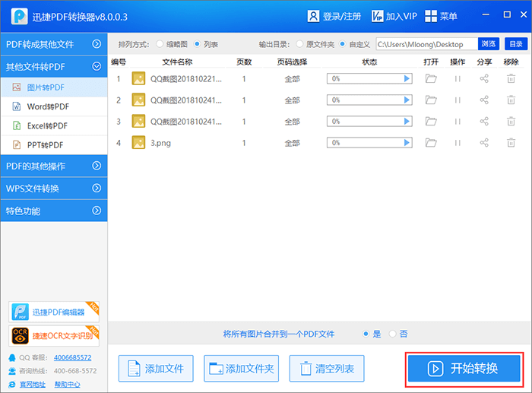Click 全部 page selection for row 1
This screenshot has height=393, width=532.
pos(292,79)
